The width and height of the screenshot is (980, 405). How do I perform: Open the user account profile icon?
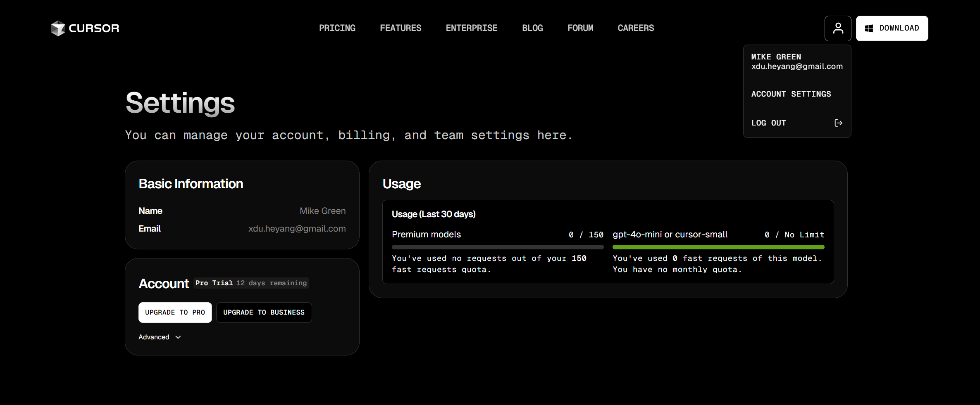click(x=838, y=28)
